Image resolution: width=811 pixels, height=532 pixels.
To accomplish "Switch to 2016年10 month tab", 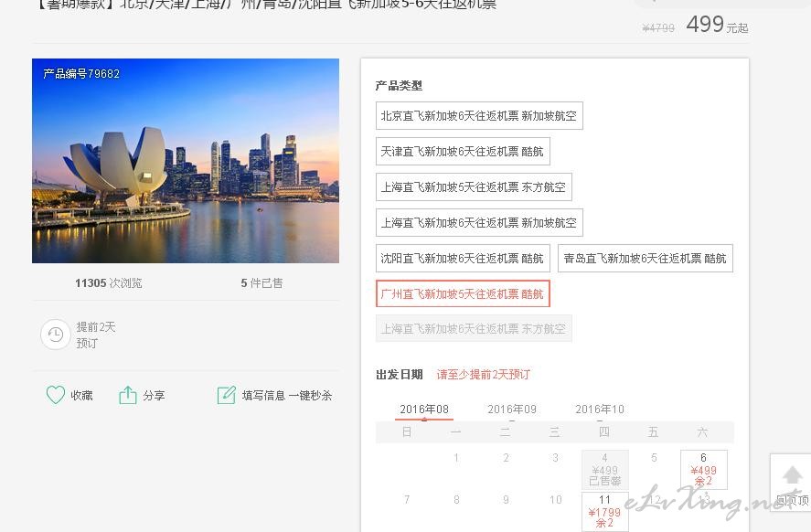I will (600, 410).
